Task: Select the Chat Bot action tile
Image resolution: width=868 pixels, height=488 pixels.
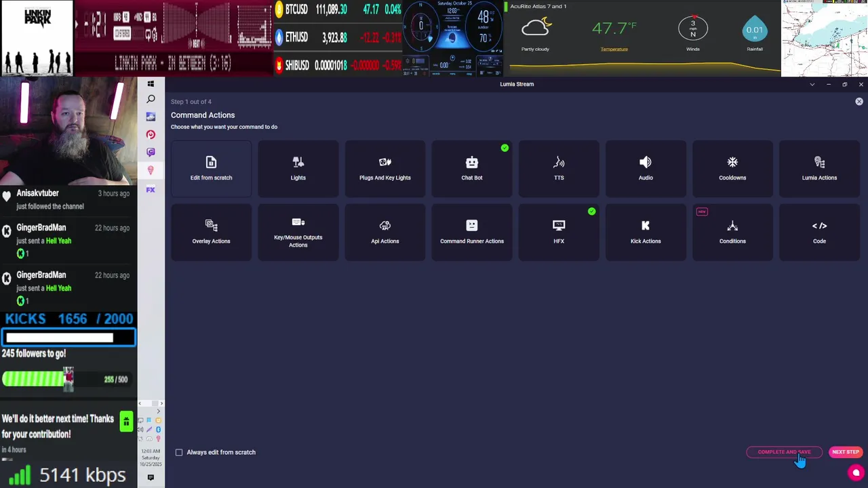Action: point(471,168)
